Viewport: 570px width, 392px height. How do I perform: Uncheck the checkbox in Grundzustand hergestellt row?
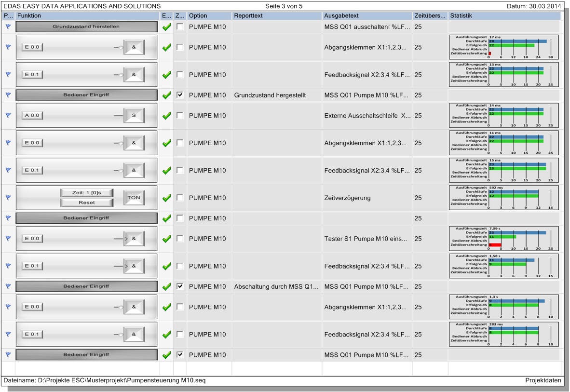click(180, 95)
